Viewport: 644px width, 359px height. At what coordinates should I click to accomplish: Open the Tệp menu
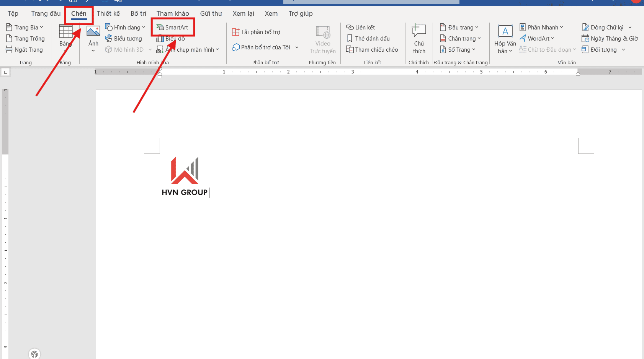(x=13, y=13)
